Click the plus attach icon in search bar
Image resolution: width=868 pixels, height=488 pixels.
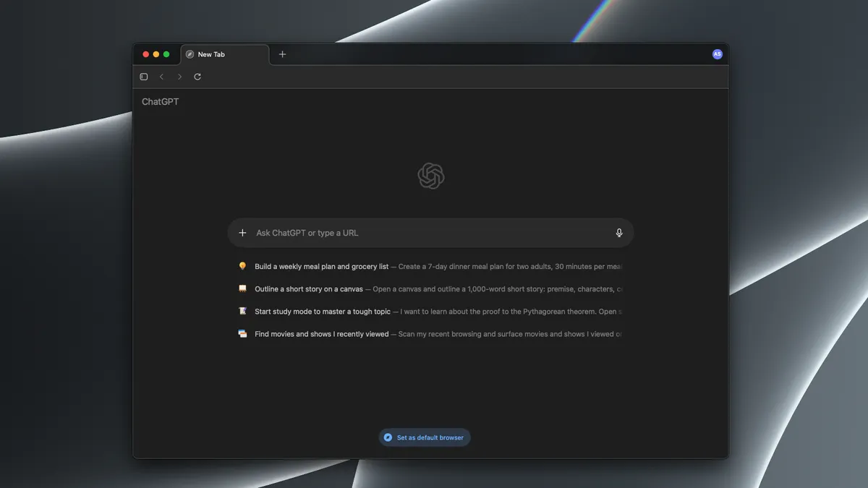pos(242,233)
